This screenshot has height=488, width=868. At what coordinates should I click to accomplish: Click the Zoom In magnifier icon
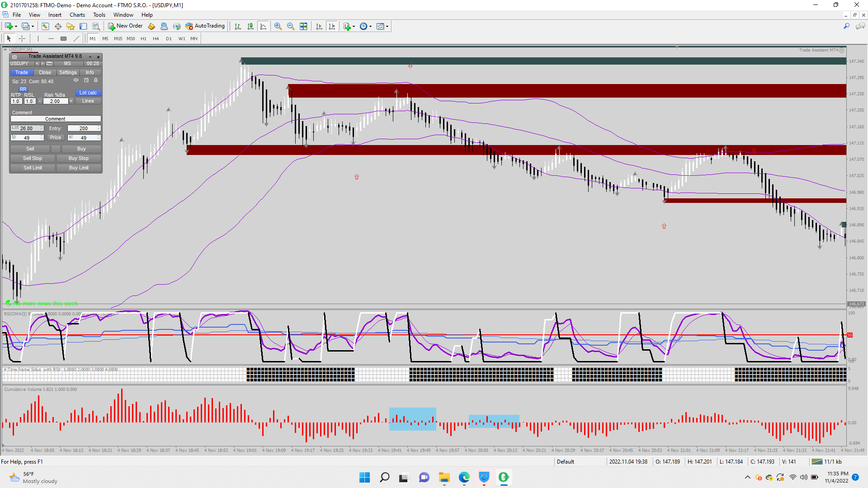(x=278, y=26)
